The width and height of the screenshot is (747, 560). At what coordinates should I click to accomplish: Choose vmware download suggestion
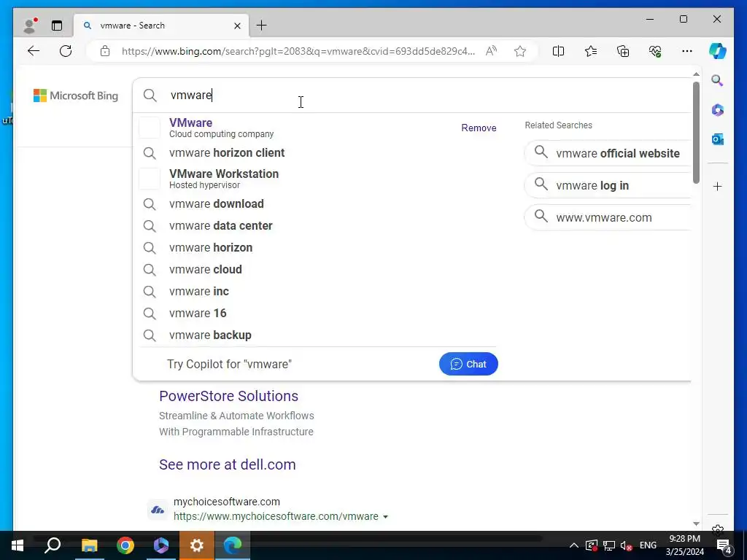(x=317, y=204)
